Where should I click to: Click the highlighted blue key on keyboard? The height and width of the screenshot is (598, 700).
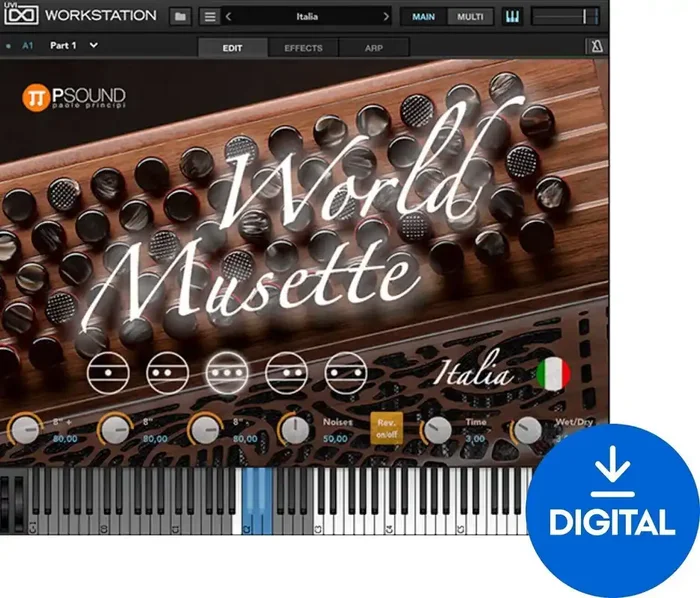[x=257, y=501]
